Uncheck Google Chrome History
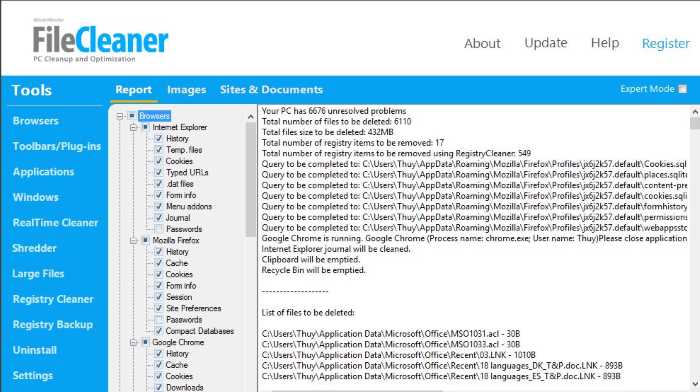Screen dimensions: 700x392 tap(158, 354)
